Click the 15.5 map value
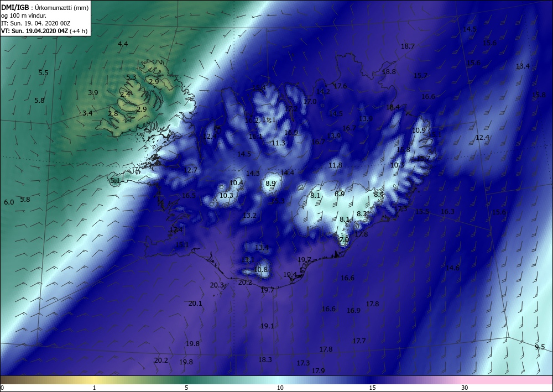The height and width of the screenshot is (392, 553). coord(422,212)
